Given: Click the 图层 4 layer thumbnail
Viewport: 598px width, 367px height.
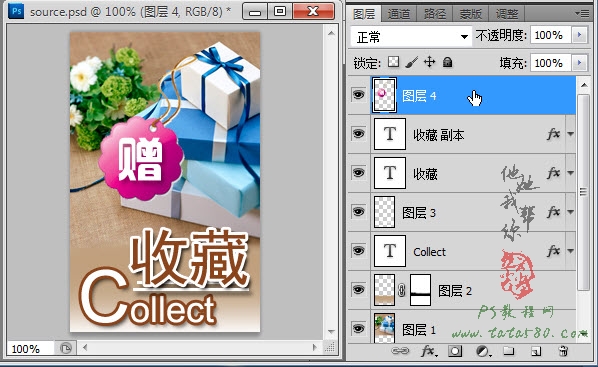Looking at the screenshot, I should tap(384, 95).
